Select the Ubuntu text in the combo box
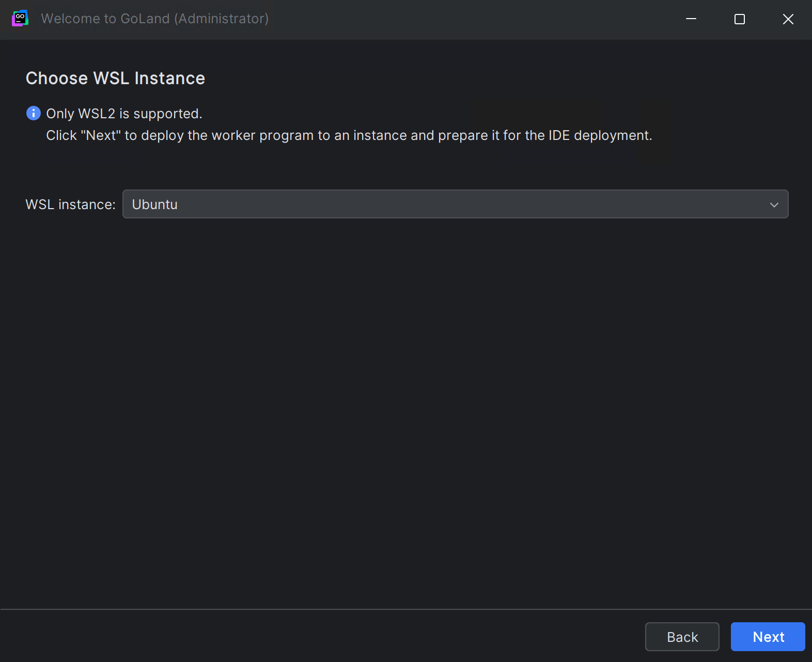 (x=154, y=204)
